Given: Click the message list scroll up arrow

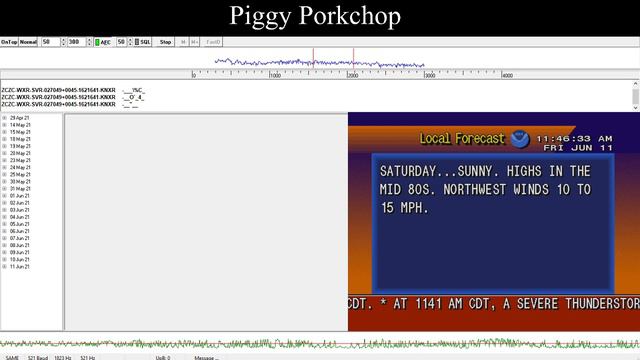Looking at the screenshot, I should coord(636,84).
